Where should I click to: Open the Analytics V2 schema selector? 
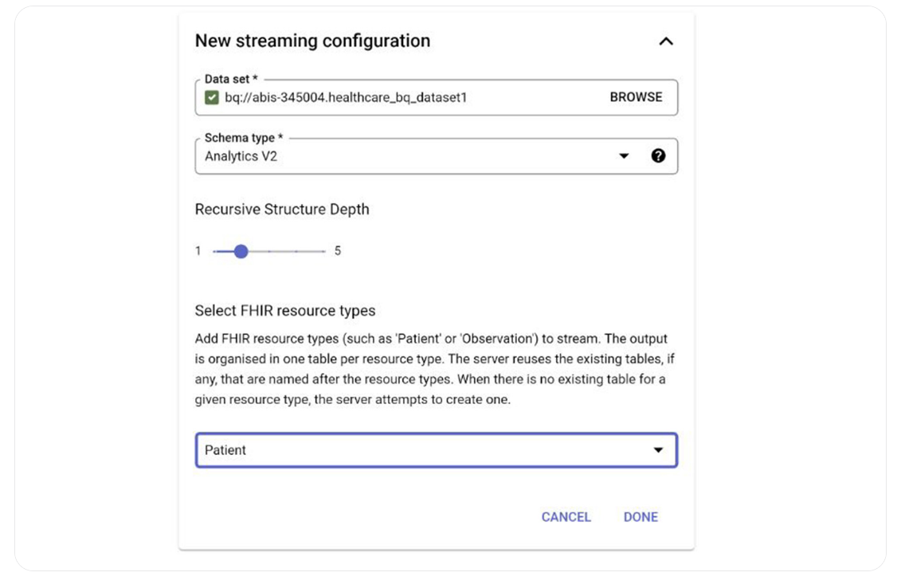pyautogui.click(x=398, y=155)
